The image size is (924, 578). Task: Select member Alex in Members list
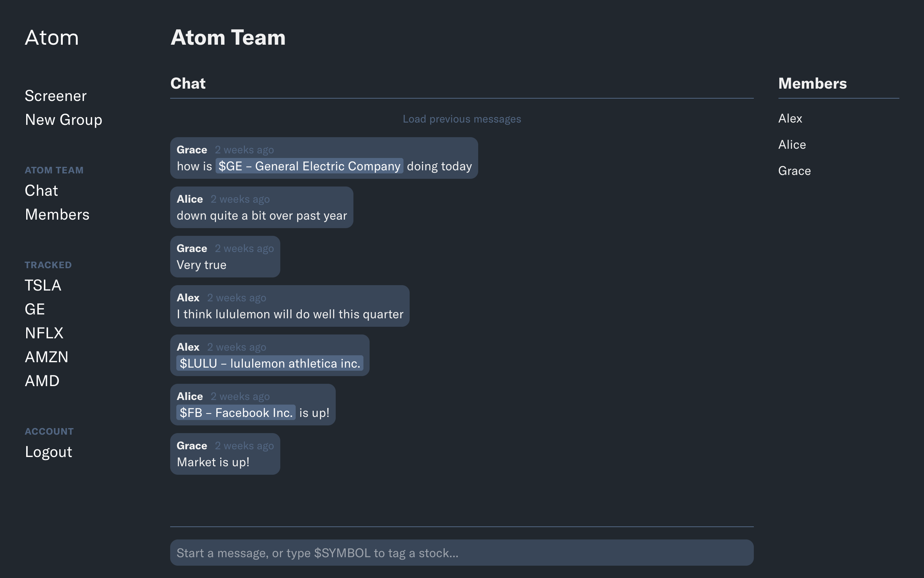click(790, 118)
